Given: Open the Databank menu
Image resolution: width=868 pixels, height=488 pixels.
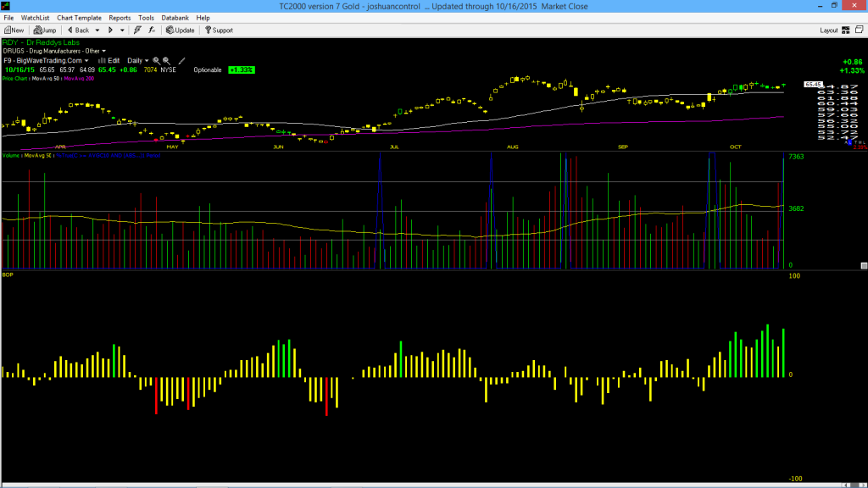Looking at the screenshot, I should pos(175,18).
